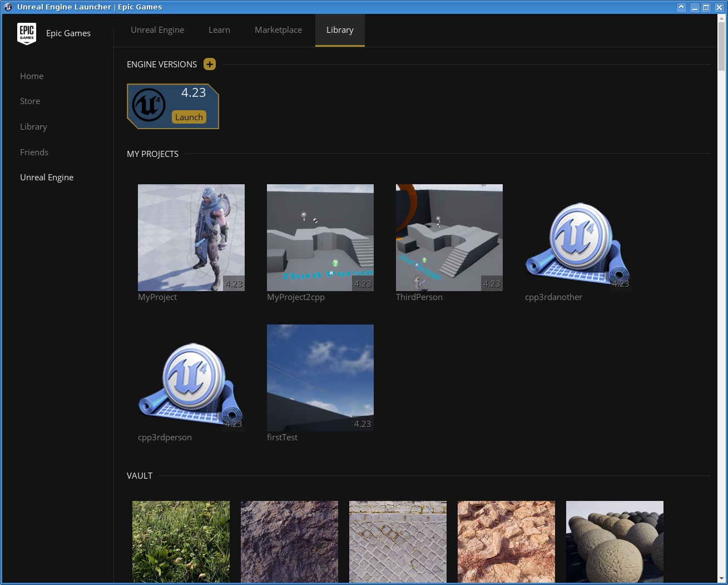Viewport: 728px width, 585px height.
Task: Click the cpp3rdanother name label
Action: (x=553, y=297)
